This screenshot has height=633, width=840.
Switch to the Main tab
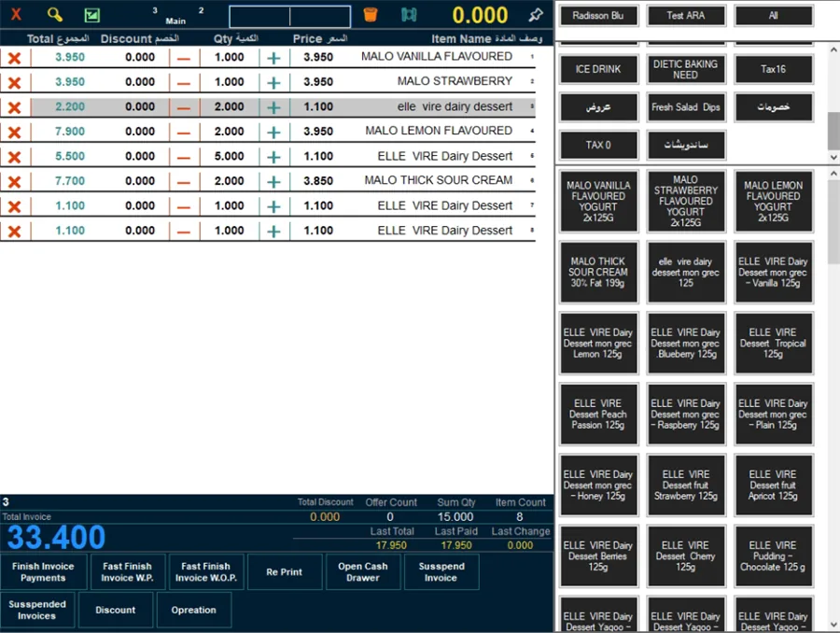(175, 21)
